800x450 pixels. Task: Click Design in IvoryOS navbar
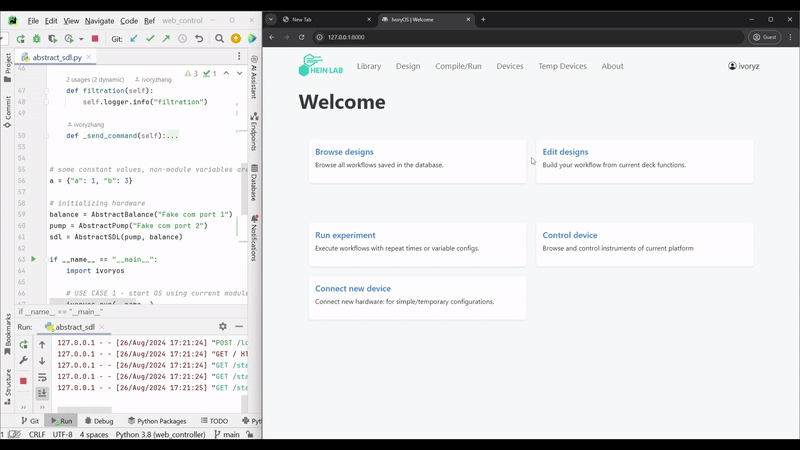click(x=408, y=66)
